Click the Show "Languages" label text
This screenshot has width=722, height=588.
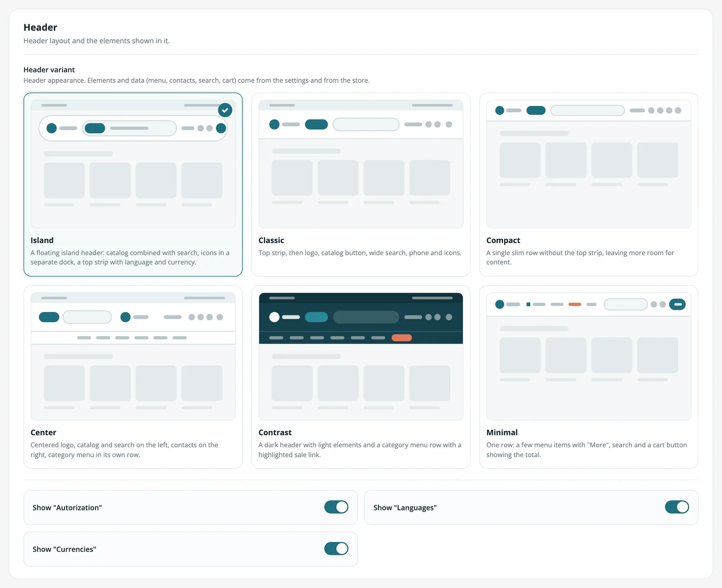pos(405,508)
